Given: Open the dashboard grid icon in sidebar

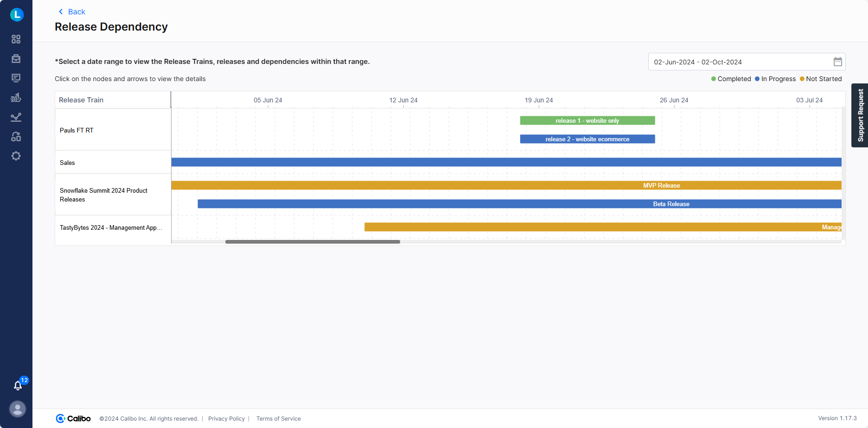Looking at the screenshot, I should [16, 39].
